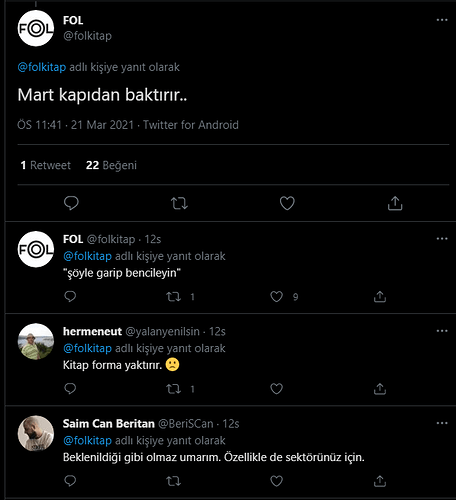
Task: Open more options on Saim Can Beritan's reply
Action: [x=442, y=423]
